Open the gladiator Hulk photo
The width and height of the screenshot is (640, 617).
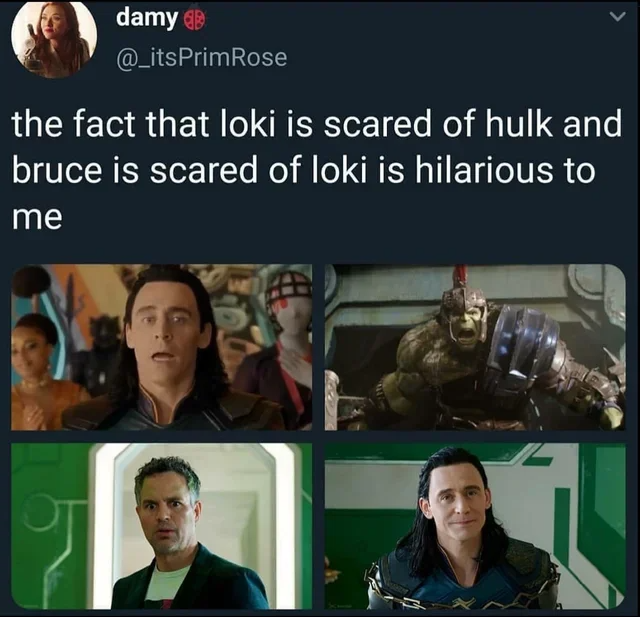[x=474, y=347]
